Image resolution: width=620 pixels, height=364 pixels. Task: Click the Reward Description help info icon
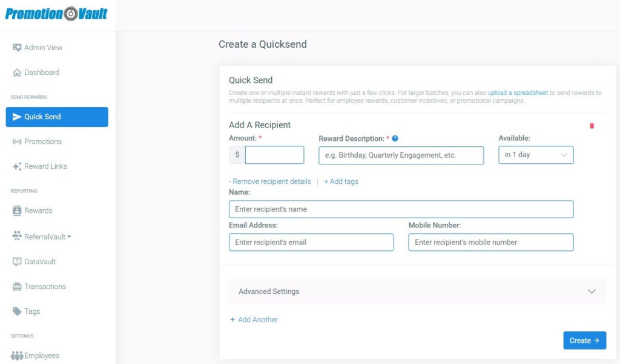[x=395, y=138]
